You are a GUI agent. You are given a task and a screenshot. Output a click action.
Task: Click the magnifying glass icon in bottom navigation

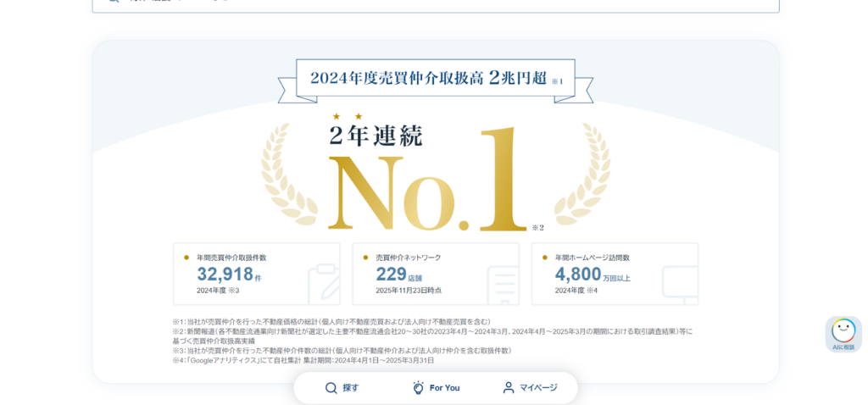click(x=331, y=388)
